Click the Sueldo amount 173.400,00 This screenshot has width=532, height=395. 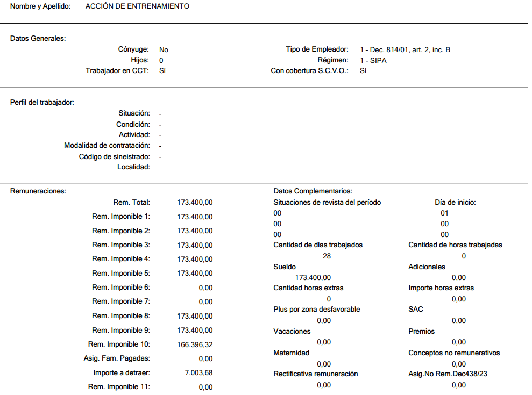[313, 277]
